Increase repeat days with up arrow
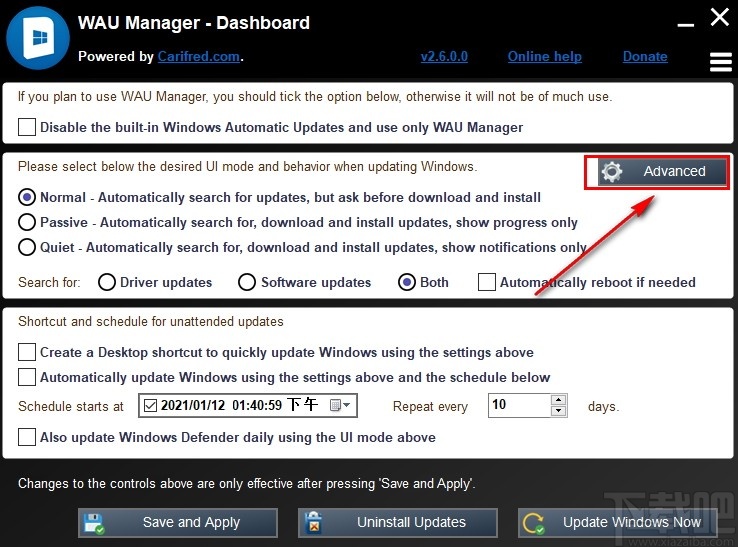738x547 pixels. click(x=559, y=400)
